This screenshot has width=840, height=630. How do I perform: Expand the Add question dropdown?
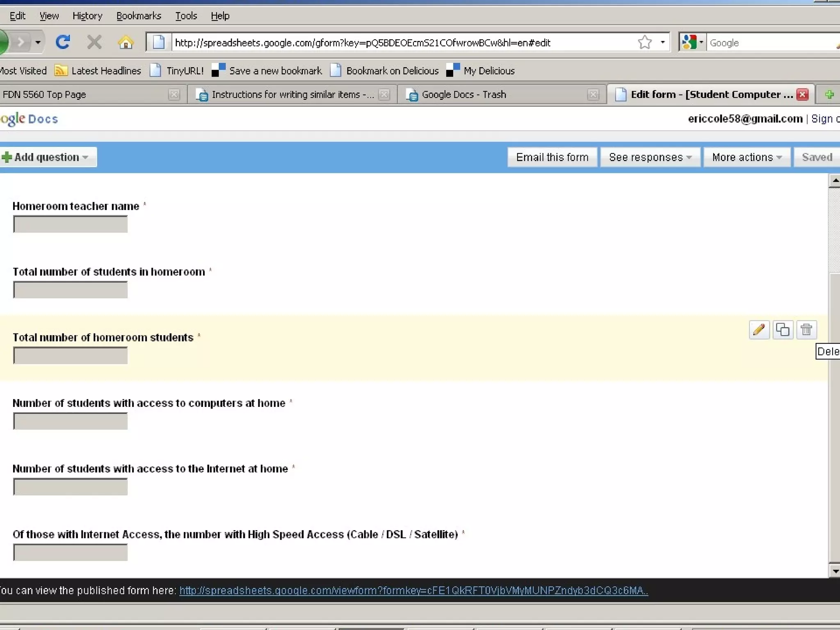click(48, 157)
